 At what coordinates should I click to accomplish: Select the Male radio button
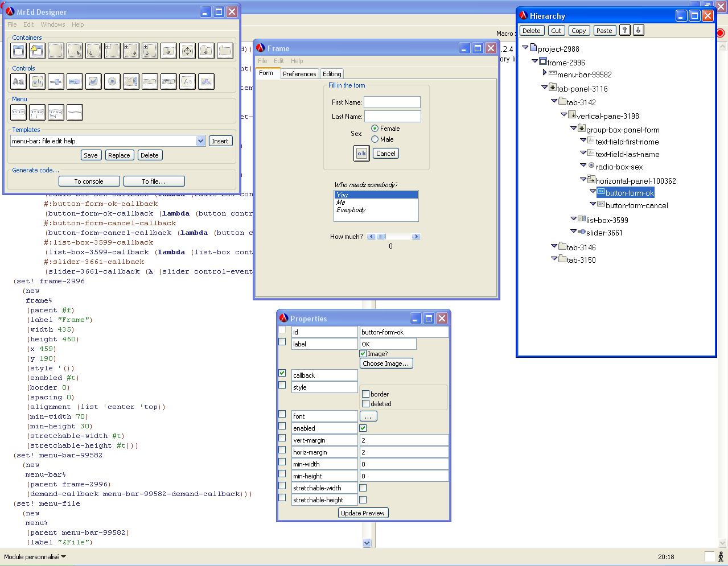375,139
